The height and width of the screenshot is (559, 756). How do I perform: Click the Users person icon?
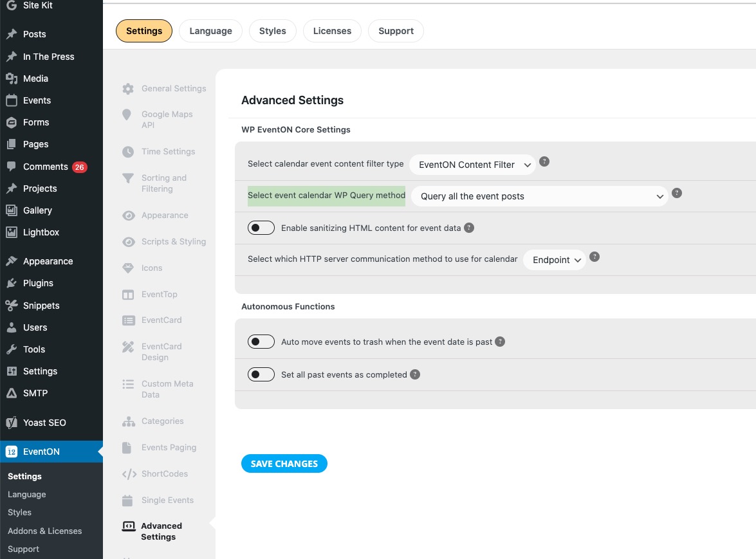(x=12, y=327)
